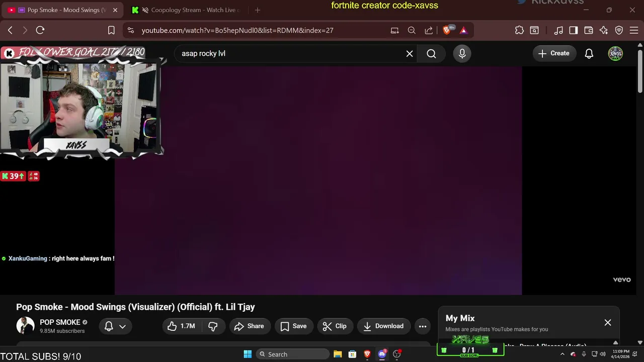Close the Pop Smoke tab
This screenshot has height=362, width=644.
(115, 10)
